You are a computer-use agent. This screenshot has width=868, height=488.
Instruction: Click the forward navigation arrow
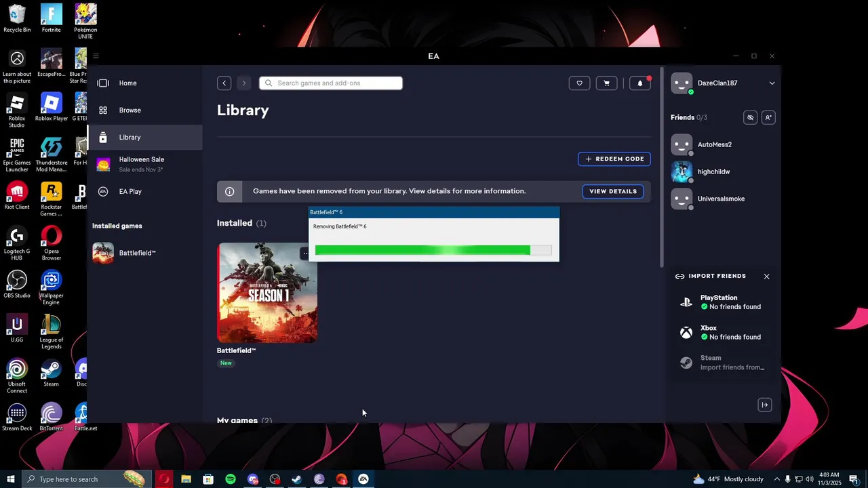[243, 83]
